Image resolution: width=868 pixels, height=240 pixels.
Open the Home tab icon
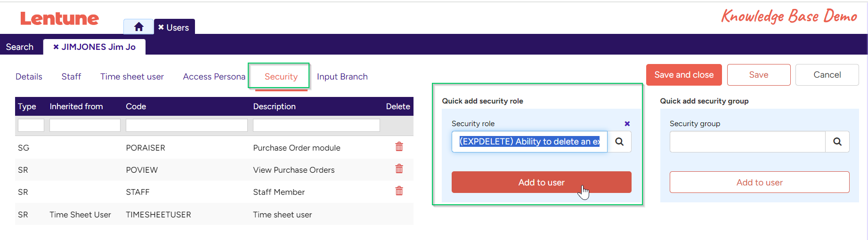tap(138, 27)
